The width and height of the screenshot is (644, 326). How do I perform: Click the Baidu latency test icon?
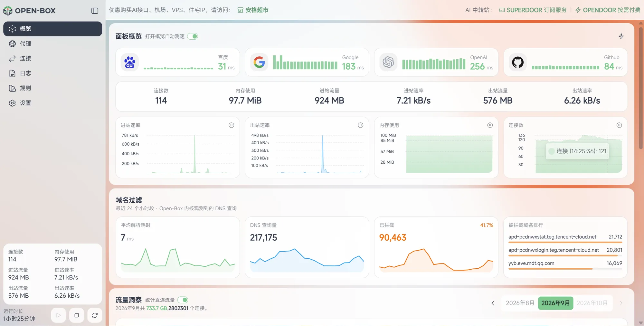point(130,62)
